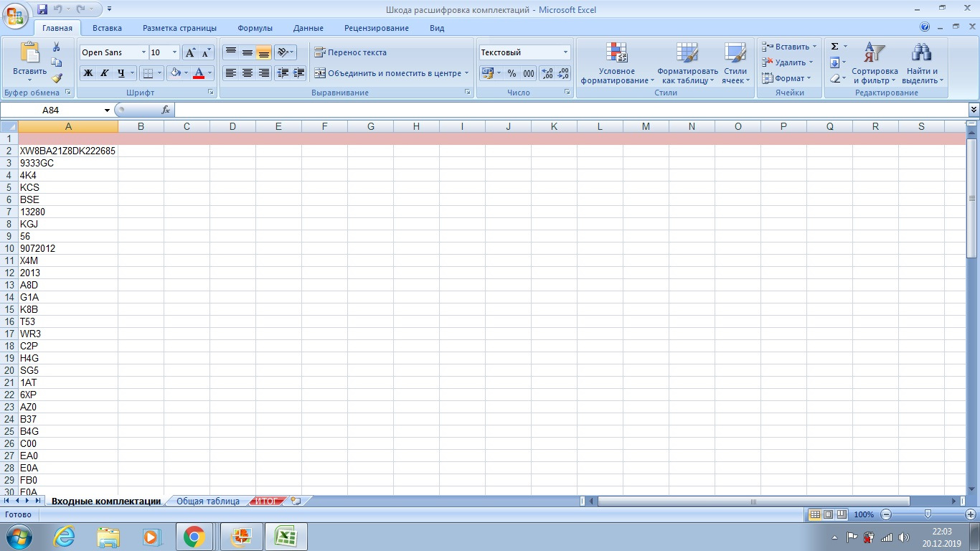Open the Формулы ribbon tab

255,28
